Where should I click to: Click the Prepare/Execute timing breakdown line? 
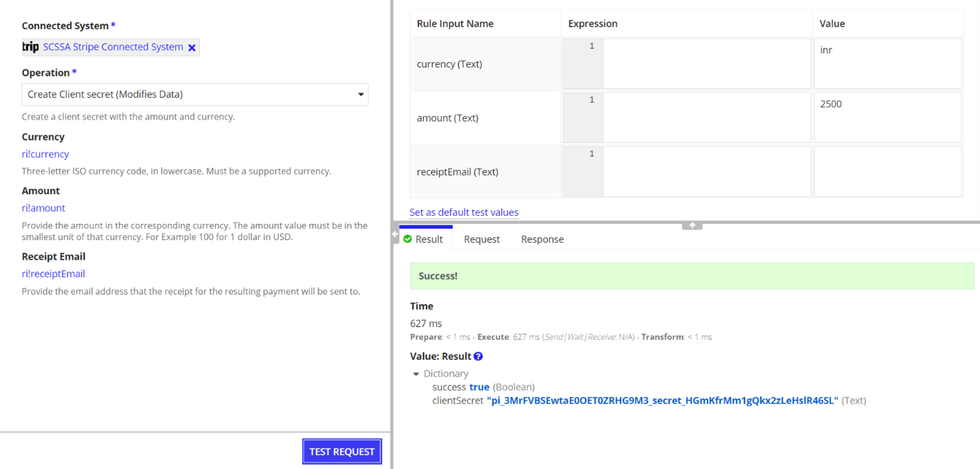point(561,337)
